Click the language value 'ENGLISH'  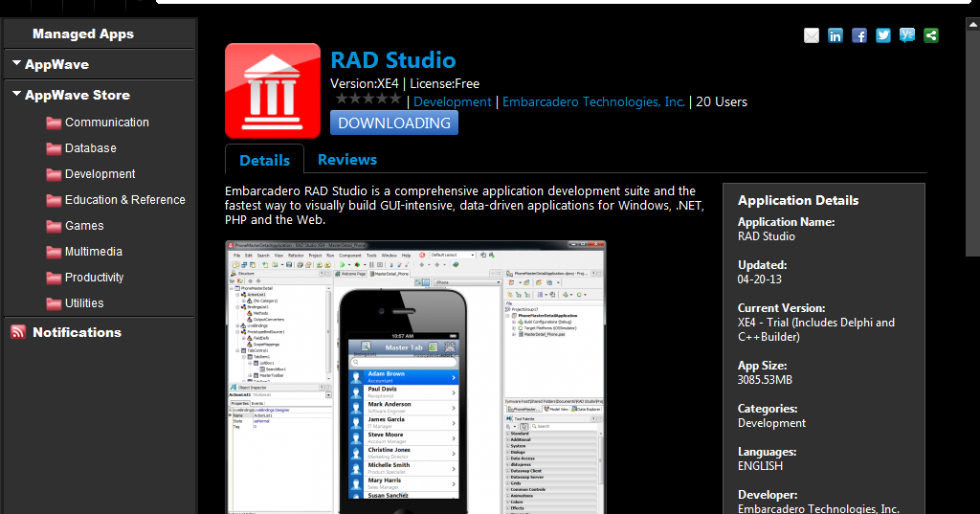tap(760, 466)
